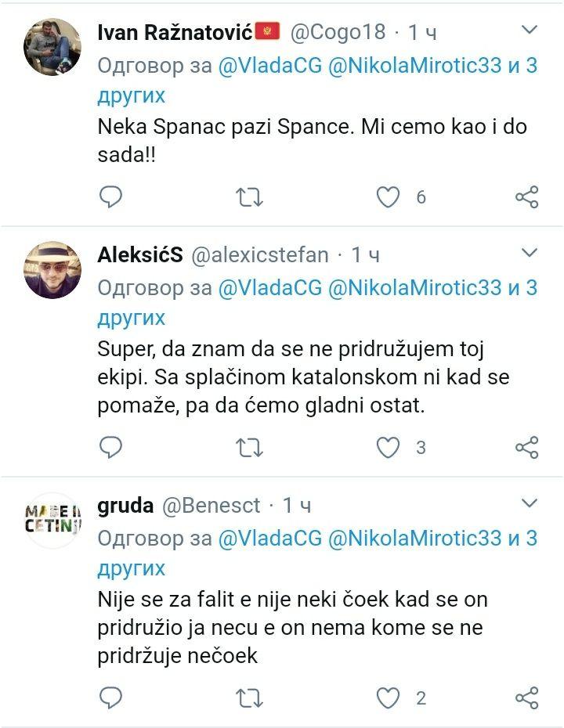Viewport: 564px width, 728px height.
Task: Share the AleksićS tweet
Action: [x=527, y=447]
